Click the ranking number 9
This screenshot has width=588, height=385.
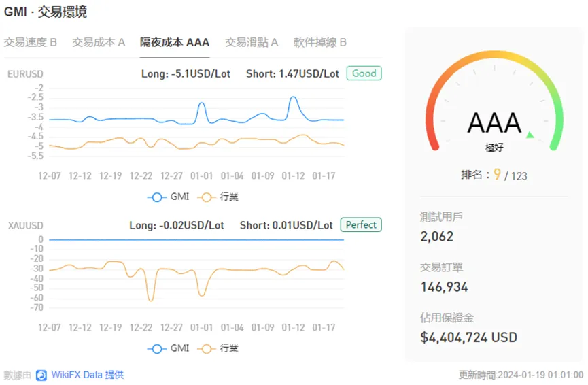497,175
